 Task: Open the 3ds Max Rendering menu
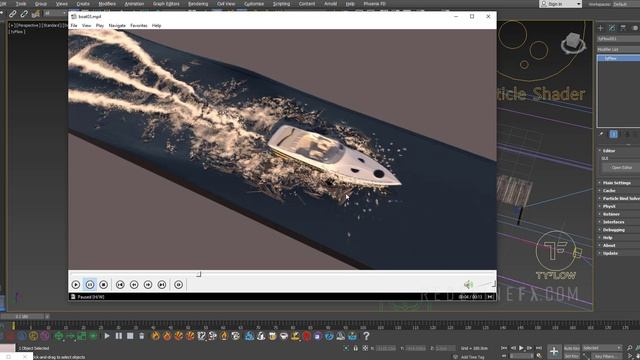click(198, 4)
